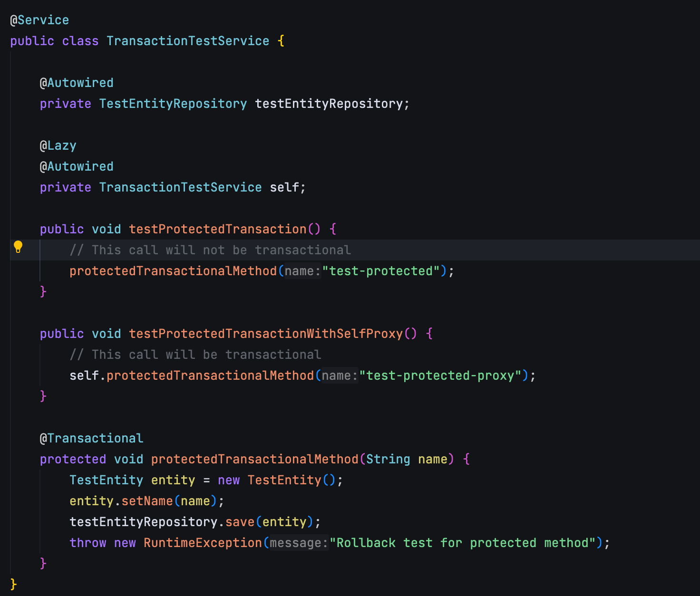Click the protectedTransactionalMethod declaration name
Image resolution: width=700 pixels, height=596 pixels.
click(255, 459)
